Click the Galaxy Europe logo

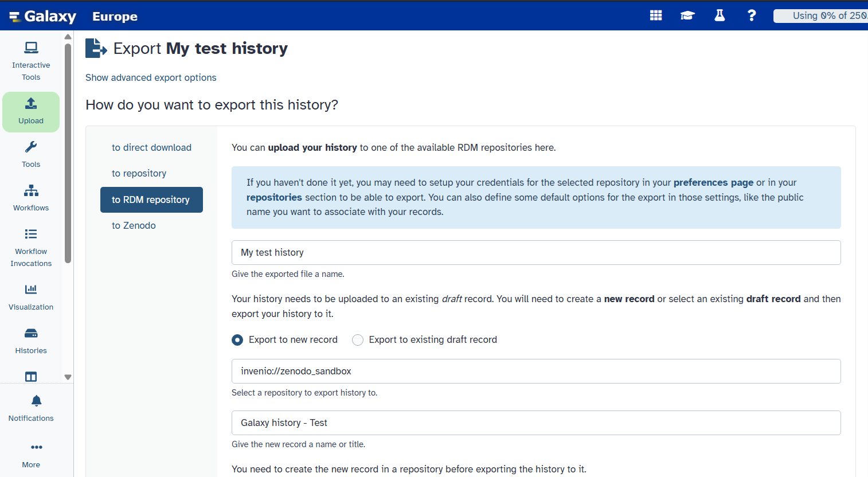point(43,15)
